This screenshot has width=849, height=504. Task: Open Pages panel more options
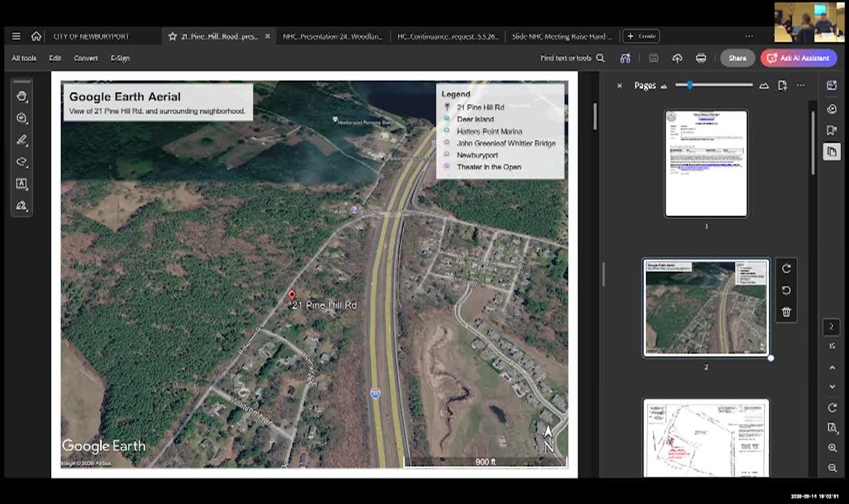(x=801, y=86)
